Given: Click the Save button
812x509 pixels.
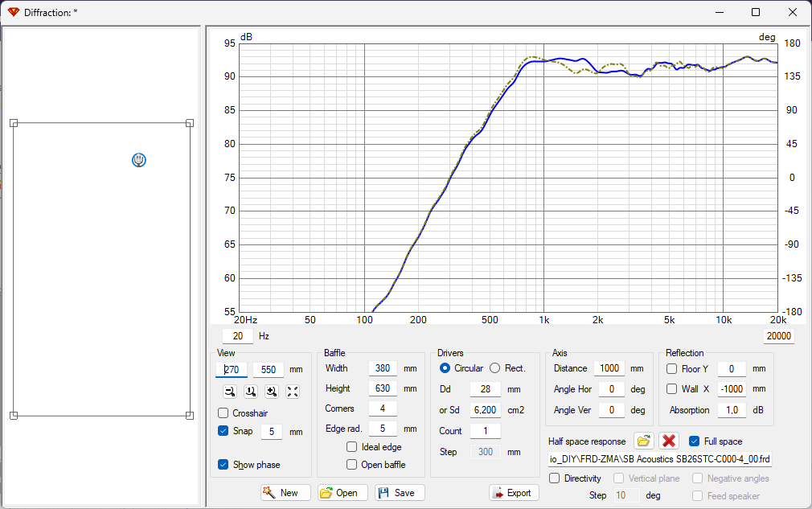Looking at the screenshot, I should coord(400,492).
